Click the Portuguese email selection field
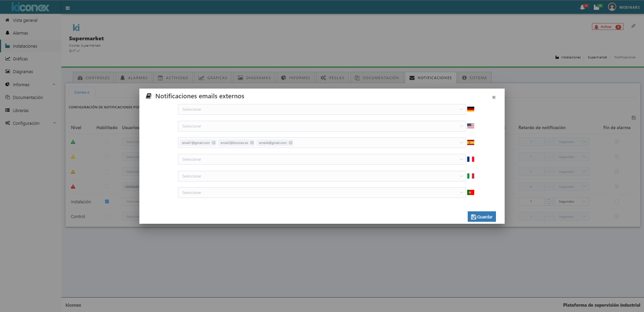The image size is (644, 312). tap(321, 193)
